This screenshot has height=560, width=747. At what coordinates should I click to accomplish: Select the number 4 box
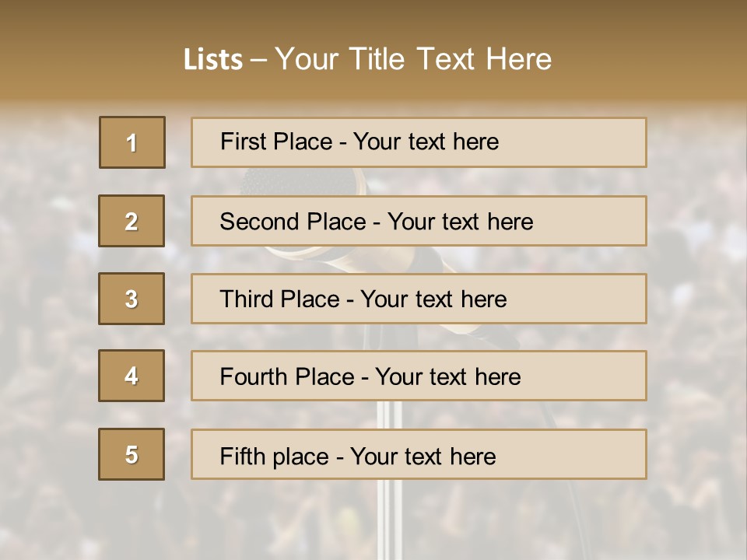[x=132, y=376]
